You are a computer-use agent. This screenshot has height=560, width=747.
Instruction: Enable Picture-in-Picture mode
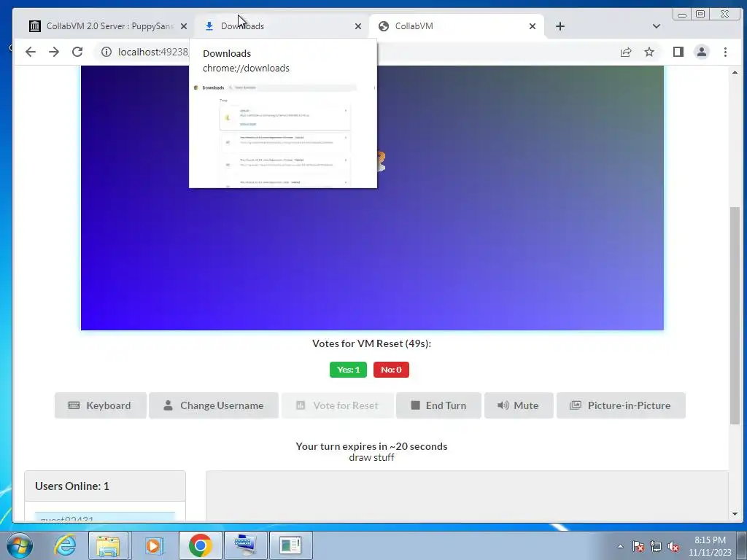pyautogui.click(x=621, y=405)
